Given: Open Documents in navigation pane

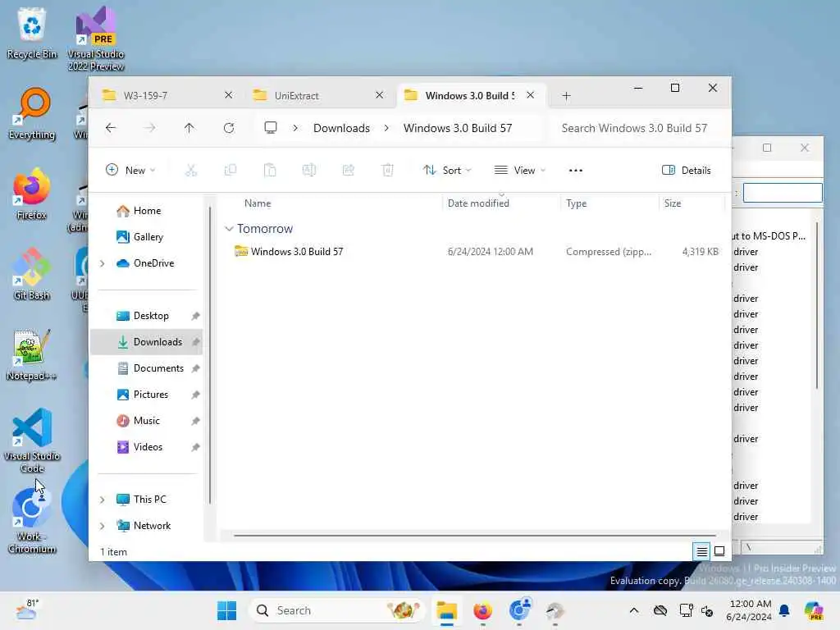Looking at the screenshot, I should [158, 368].
